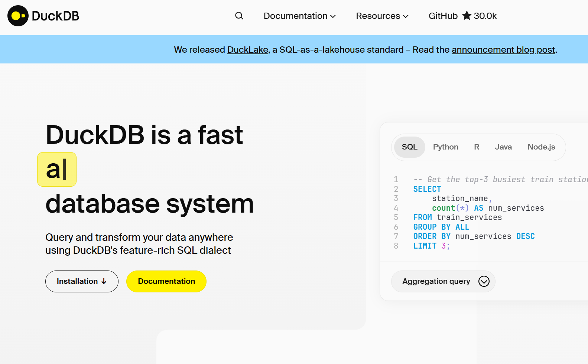Open the search magnifier icon
The height and width of the screenshot is (364, 588).
(x=239, y=16)
